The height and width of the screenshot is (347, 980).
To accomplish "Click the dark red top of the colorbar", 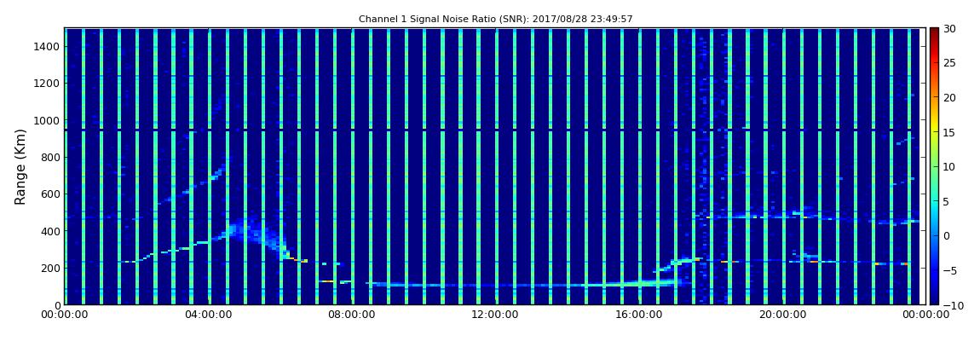I will 934,32.
